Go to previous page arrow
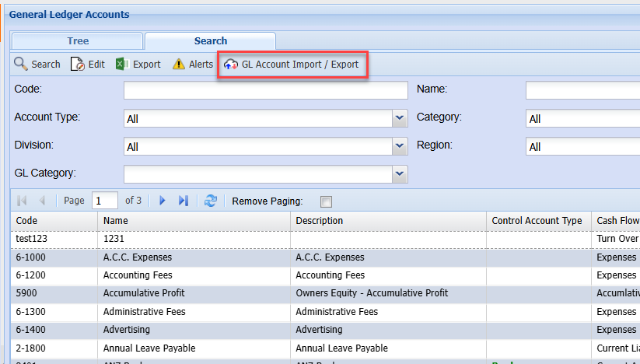 coord(42,201)
